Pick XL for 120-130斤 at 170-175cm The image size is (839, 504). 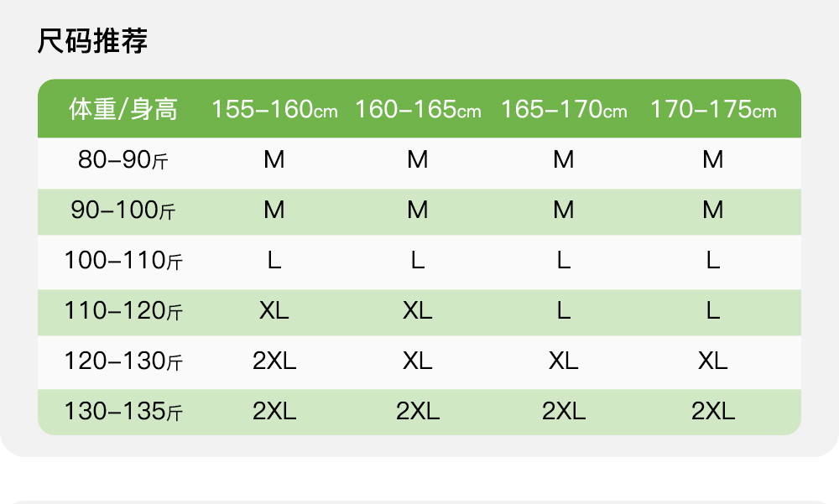[713, 361]
